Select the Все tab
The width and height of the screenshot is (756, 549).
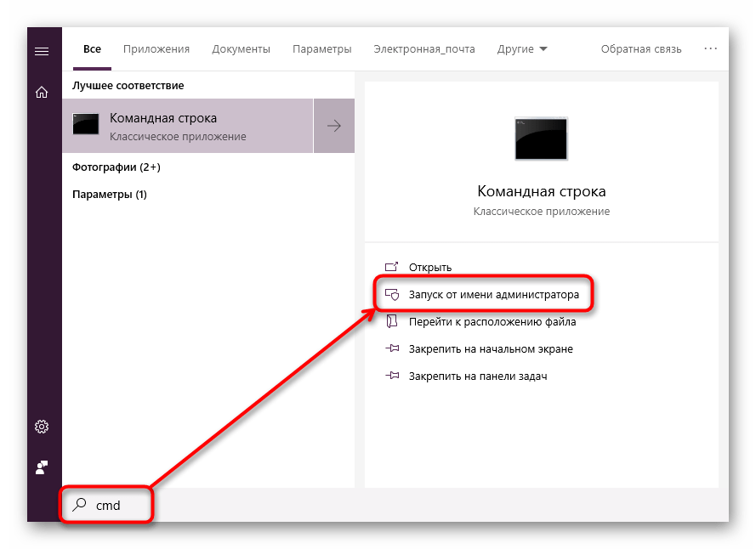pyautogui.click(x=92, y=49)
